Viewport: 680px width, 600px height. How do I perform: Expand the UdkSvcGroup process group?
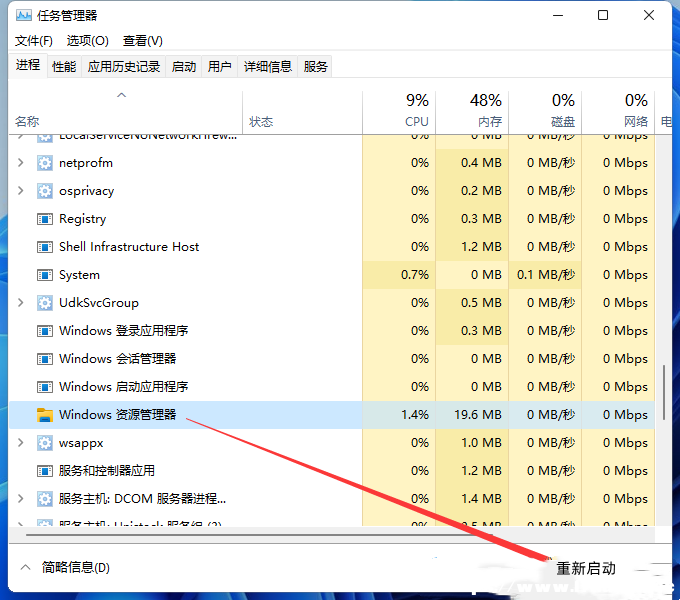coord(20,303)
